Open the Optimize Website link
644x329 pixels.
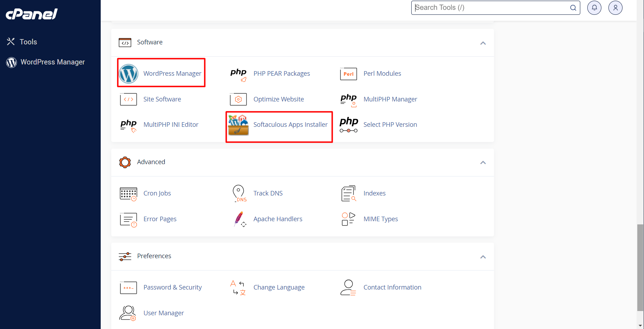click(x=279, y=99)
